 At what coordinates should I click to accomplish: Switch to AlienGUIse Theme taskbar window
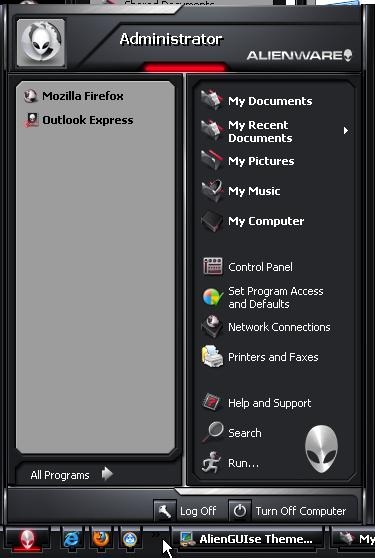[248, 539]
